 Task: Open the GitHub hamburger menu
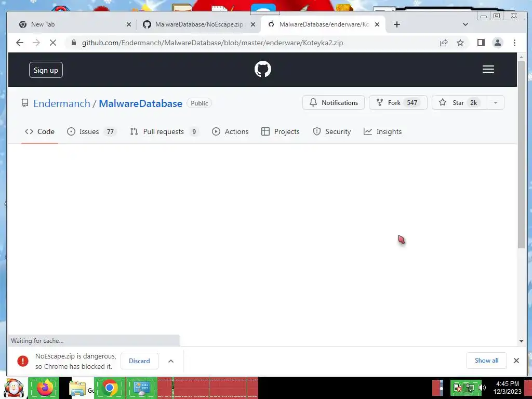point(488,69)
